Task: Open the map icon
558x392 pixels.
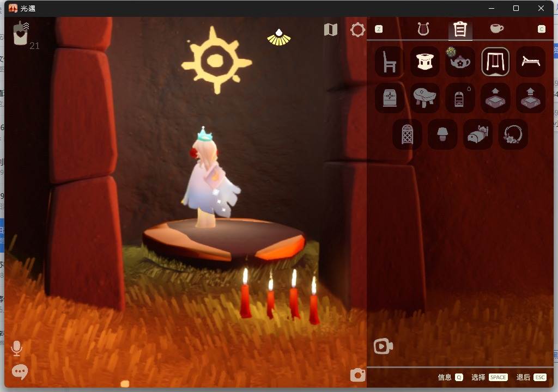Action: pyautogui.click(x=331, y=30)
